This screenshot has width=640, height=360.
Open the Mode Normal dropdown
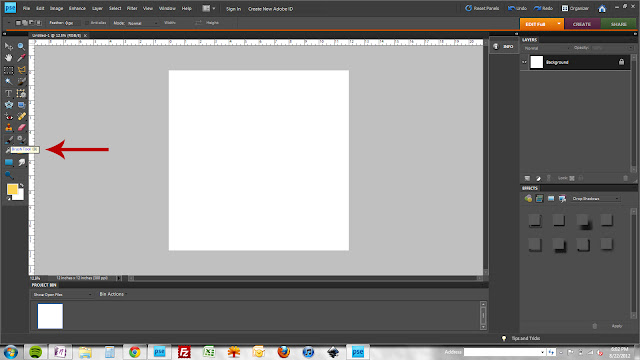142,23
